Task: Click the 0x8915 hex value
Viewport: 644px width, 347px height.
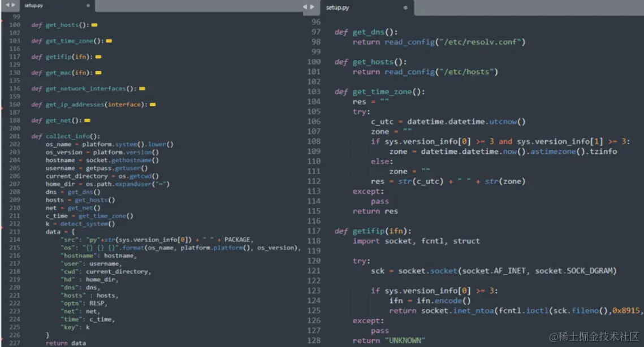Action: 626,310
